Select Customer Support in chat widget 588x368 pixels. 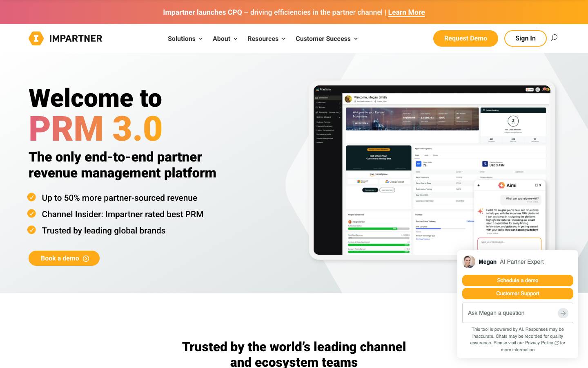(518, 294)
